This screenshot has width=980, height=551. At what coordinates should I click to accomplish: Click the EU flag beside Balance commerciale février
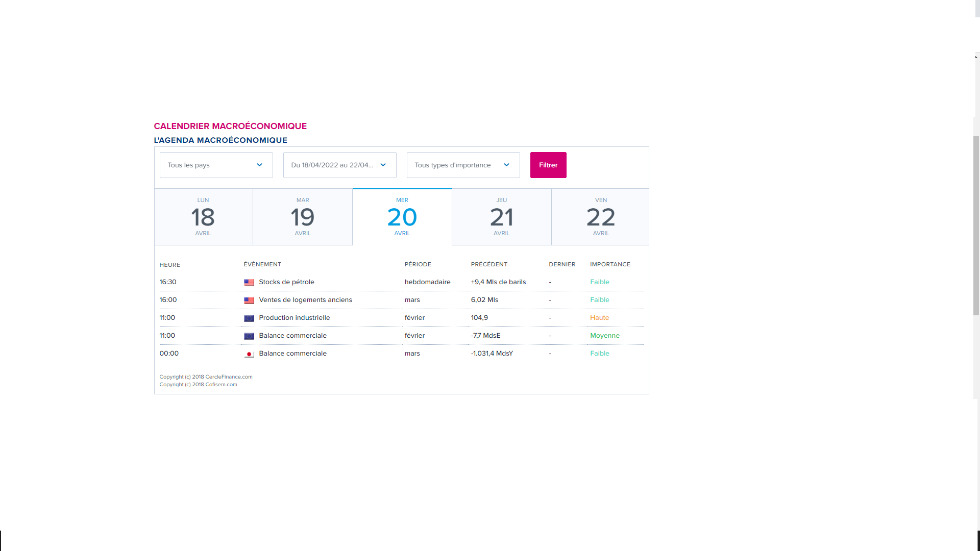coord(249,336)
